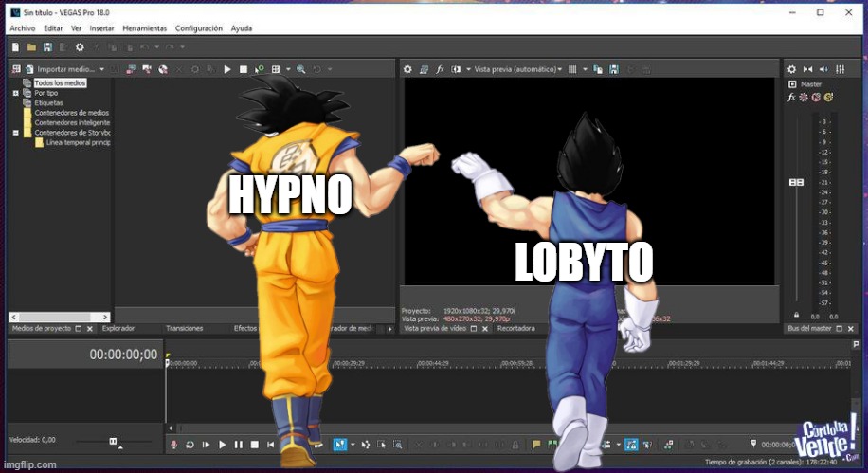This screenshot has height=473, width=868.
Task: Copy snapshot to clipboard in preview toolbar
Action: 598,69
